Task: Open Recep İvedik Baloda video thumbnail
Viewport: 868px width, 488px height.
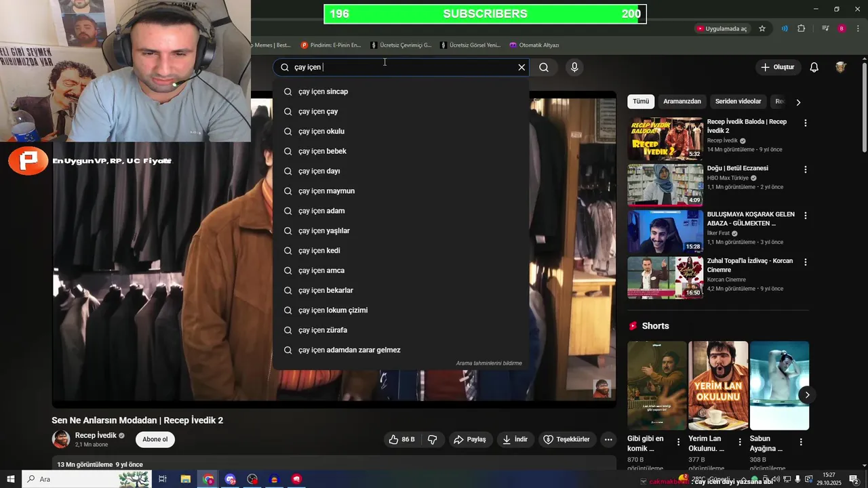Action: tap(665, 139)
